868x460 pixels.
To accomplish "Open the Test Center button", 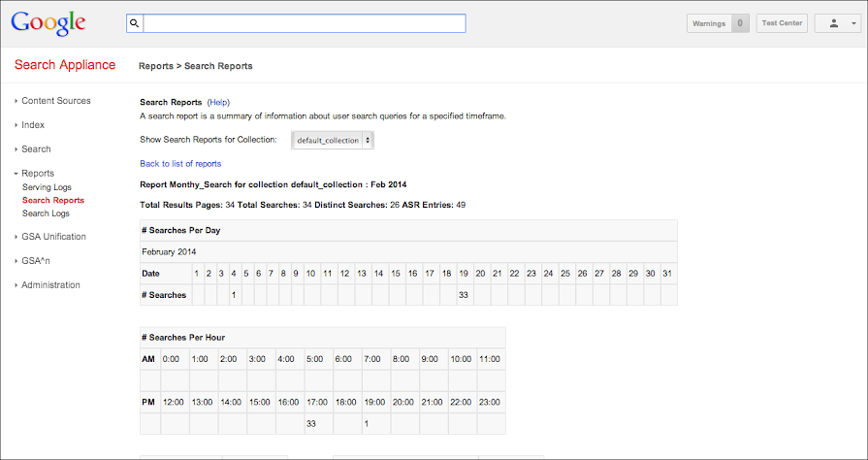I will (782, 23).
